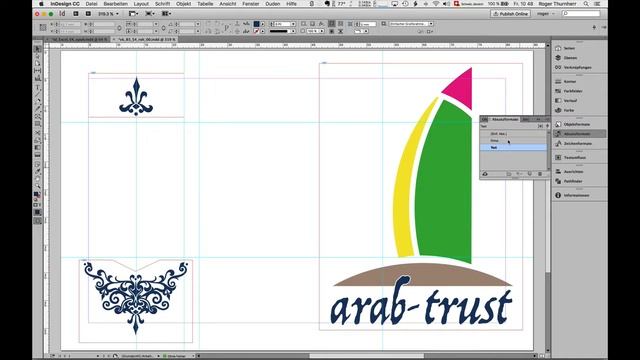Switch to the first document tab
The width and height of the screenshot is (640, 360).
tap(78, 40)
